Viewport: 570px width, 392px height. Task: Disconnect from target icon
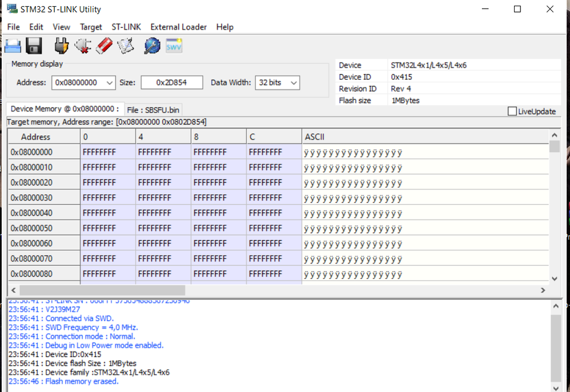[x=83, y=46]
